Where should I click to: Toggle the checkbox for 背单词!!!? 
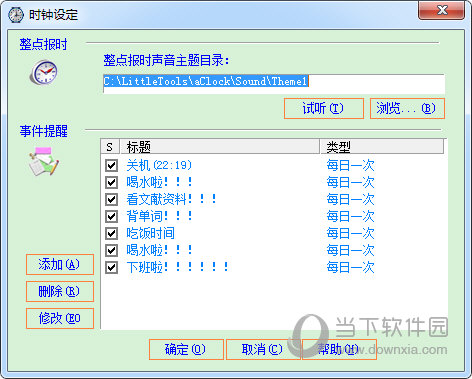tap(111, 216)
